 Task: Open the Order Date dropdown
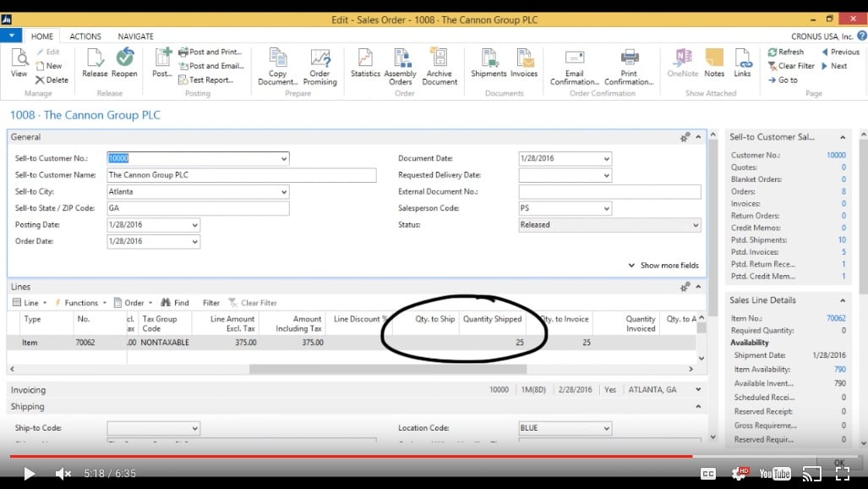pyautogui.click(x=195, y=242)
